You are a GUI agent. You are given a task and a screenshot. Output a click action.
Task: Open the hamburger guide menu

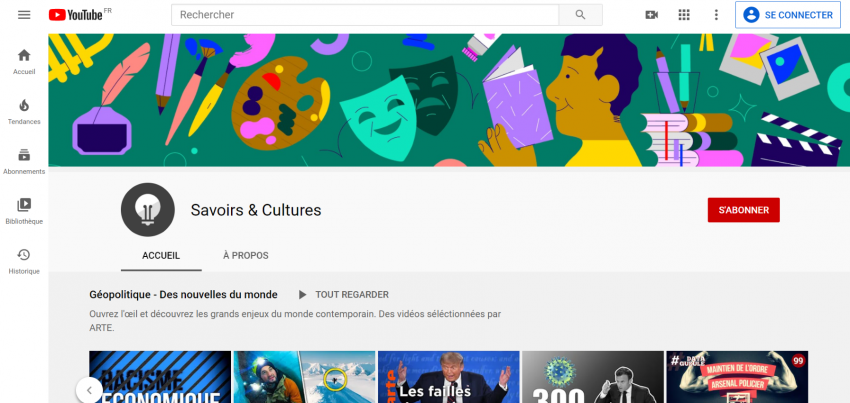coord(24,15)
